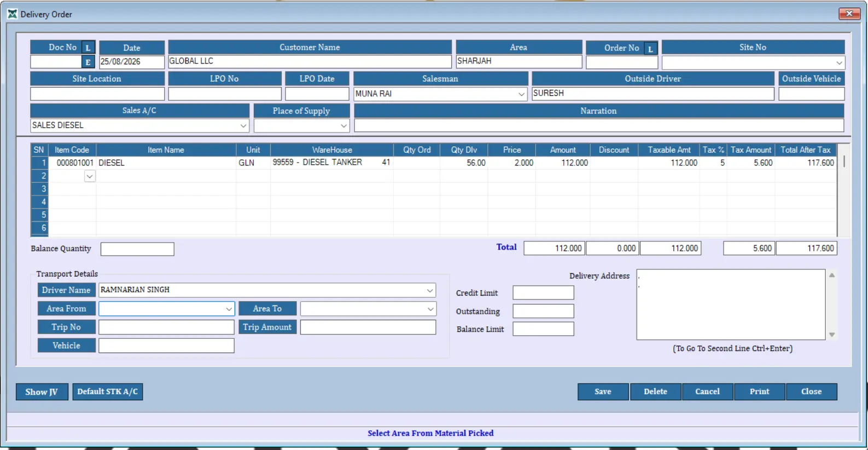Image resolution: width=868 pixels, height=450 pixels.
Task: Open the Driver Name dropdown
Action: [x=430, y=290]
